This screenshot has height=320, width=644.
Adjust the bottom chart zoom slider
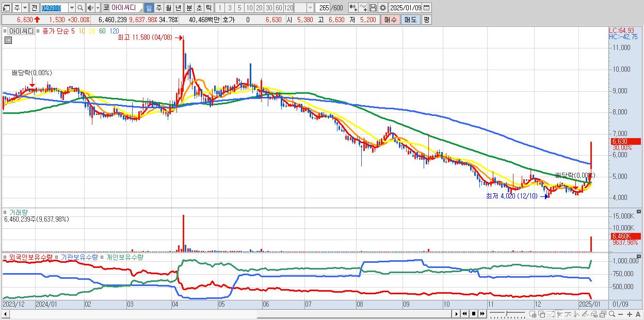coord(507,313)
